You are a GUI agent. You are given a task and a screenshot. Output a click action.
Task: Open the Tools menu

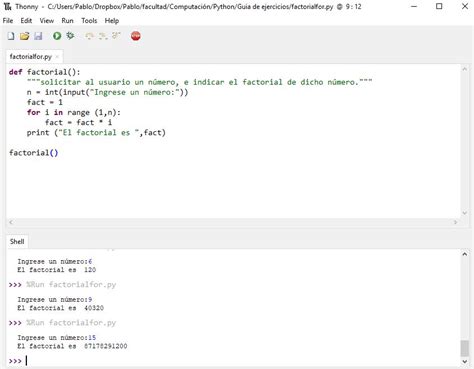click(x=89, y=21)
